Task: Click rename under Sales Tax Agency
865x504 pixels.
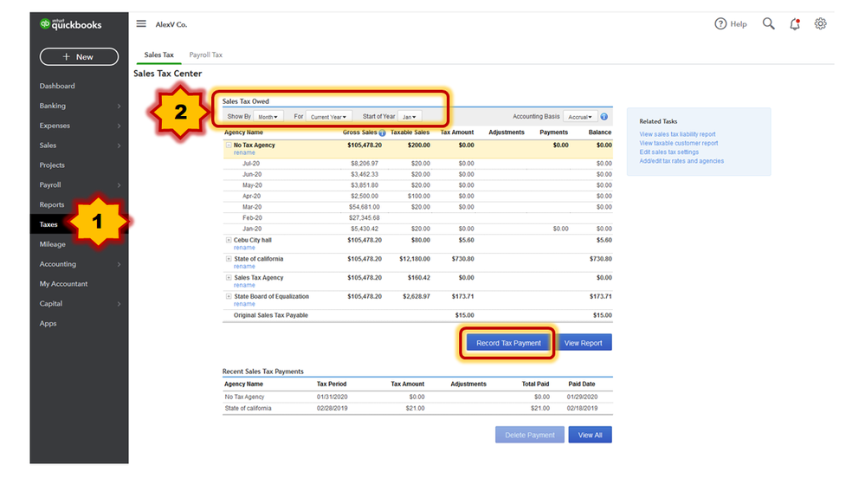Action: [244, 286]
